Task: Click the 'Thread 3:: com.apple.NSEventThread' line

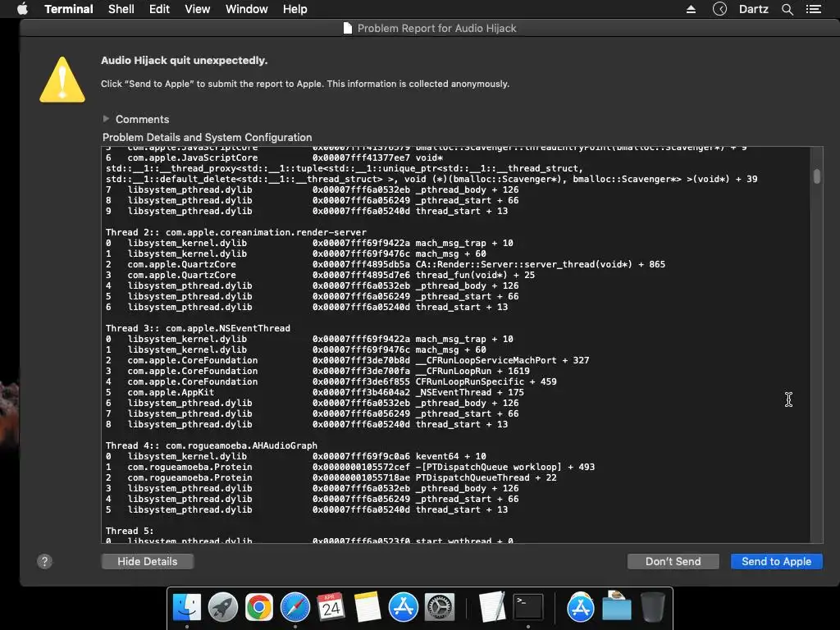Action: [x=198, y=328]
